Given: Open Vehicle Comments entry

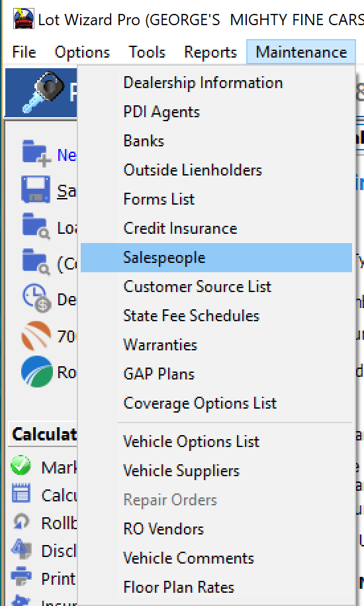Looking at the screenshot, I should (x=216, y=558).
